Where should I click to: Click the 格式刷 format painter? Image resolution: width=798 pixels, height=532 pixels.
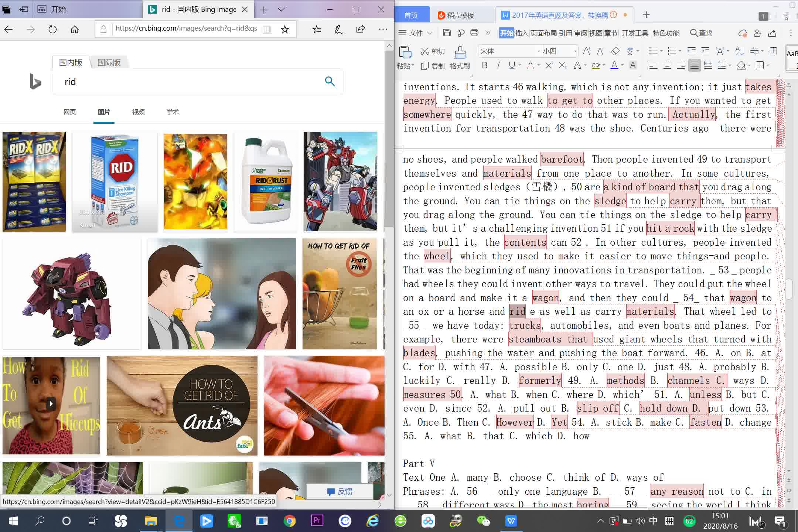460,58
